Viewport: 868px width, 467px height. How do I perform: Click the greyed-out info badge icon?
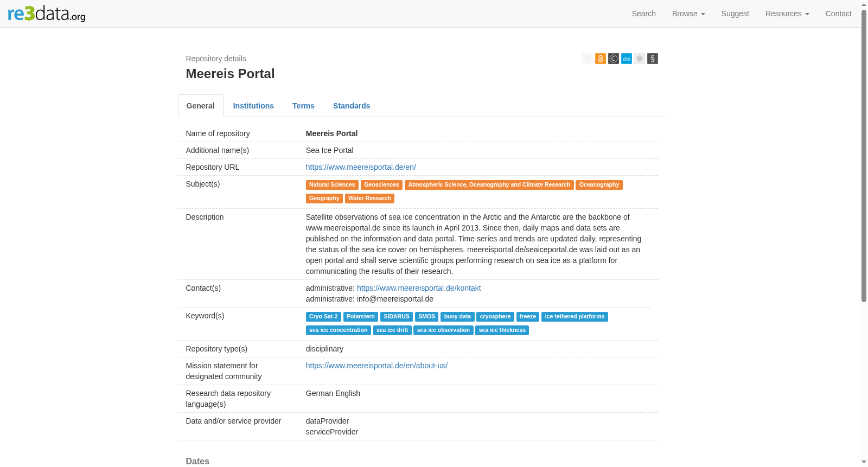point(588,59)
